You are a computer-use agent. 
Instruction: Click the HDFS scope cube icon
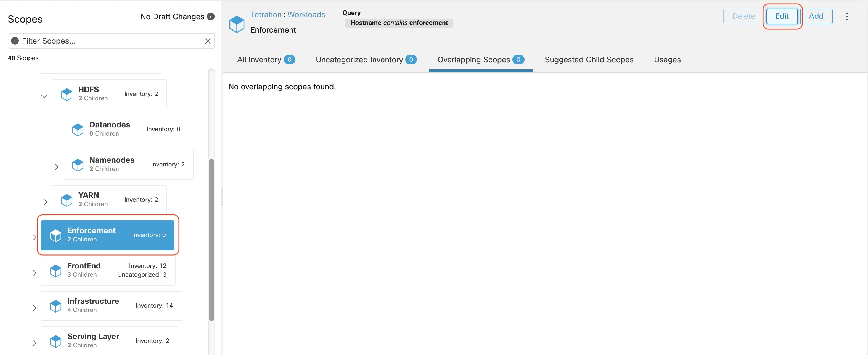click(66, 93)
